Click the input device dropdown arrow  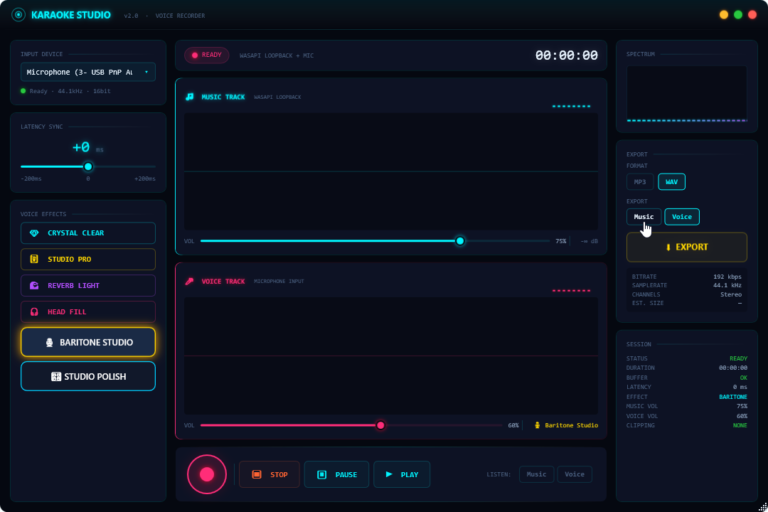coord(146,72)
